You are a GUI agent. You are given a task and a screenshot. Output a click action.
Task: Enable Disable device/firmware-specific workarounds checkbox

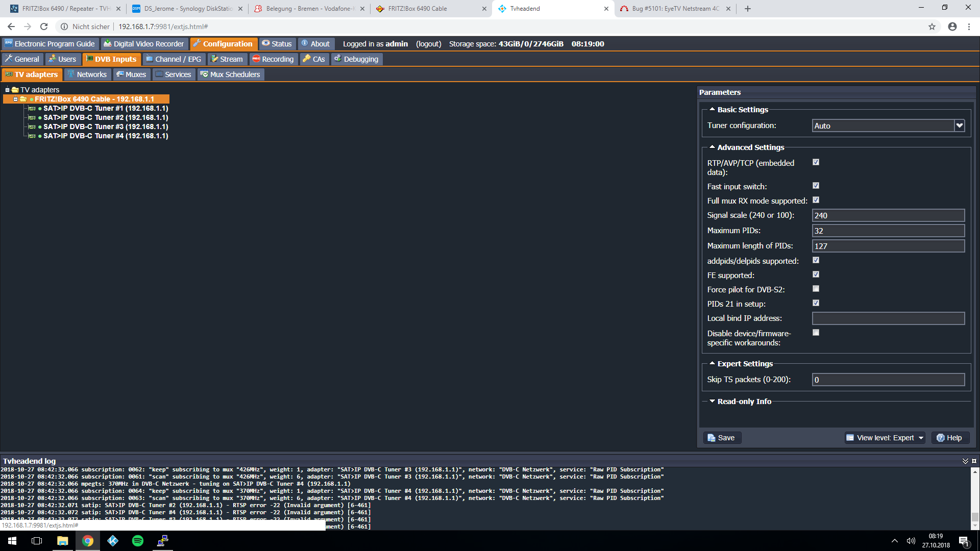(816, 333)
